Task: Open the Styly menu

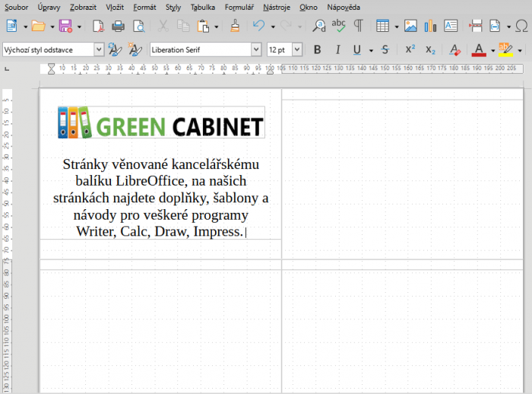Action: [173, 7]
